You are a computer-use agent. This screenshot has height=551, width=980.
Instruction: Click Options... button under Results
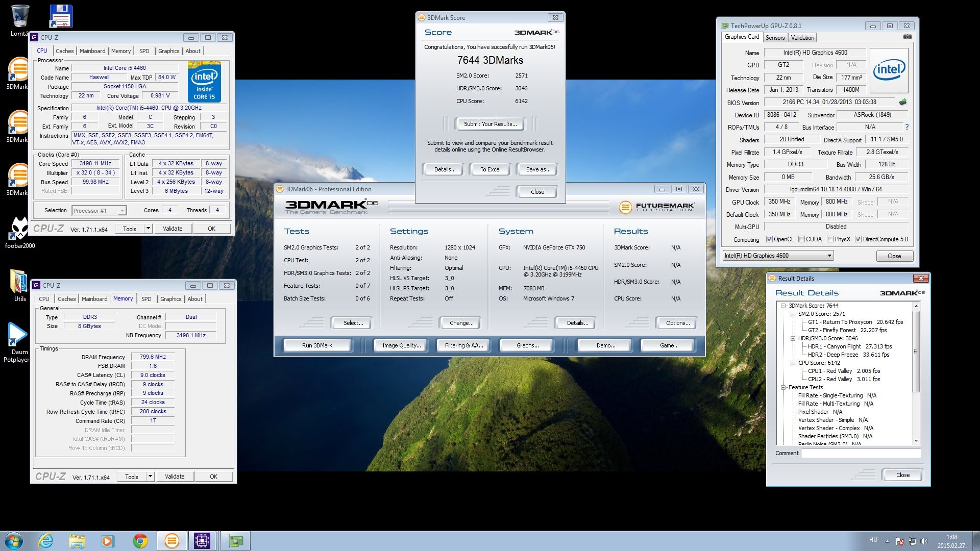677,323
